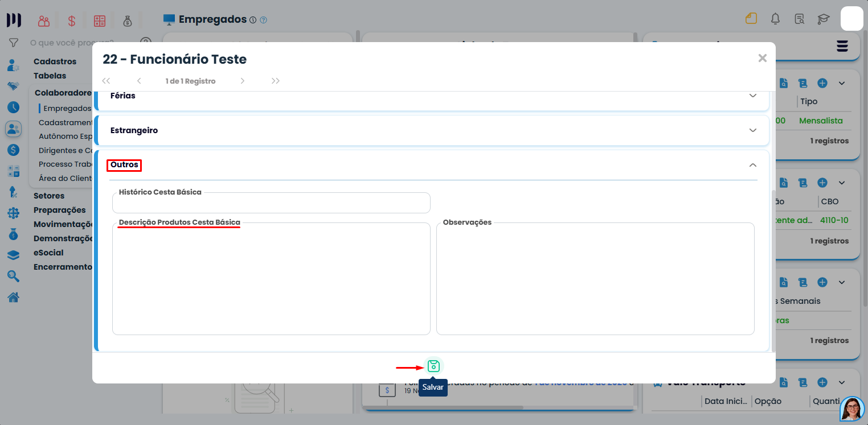Screen dimensions: 868x425
Task: Add a record in the CBO card
Action: pos(822,183)
